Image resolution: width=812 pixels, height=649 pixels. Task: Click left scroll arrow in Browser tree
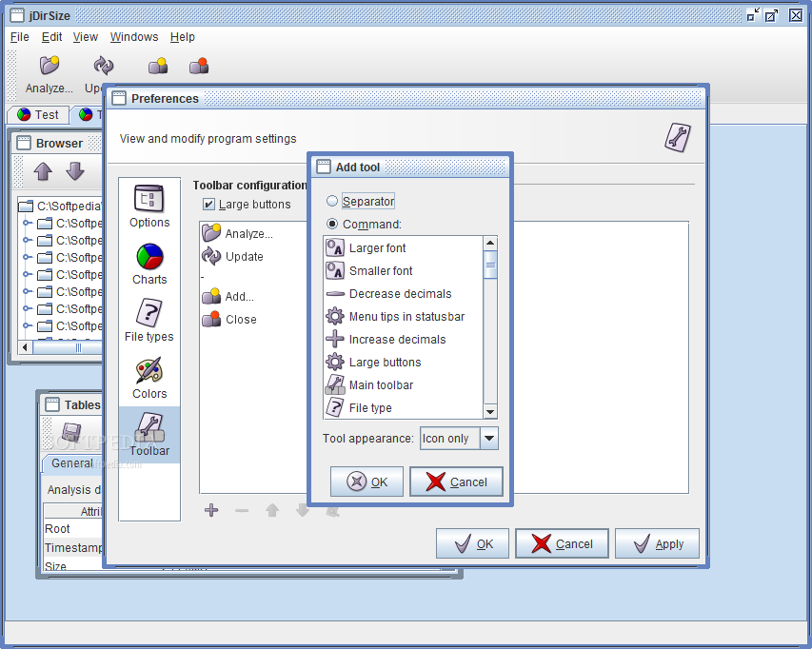coord(25,346)
